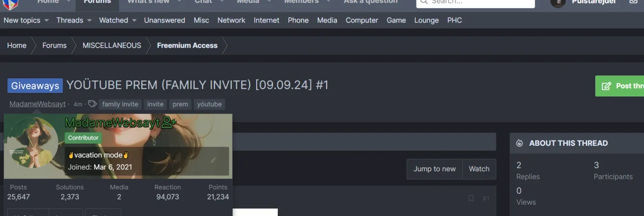Click the Reaction score 94,073
644x216 pixels.
[168, 196]
